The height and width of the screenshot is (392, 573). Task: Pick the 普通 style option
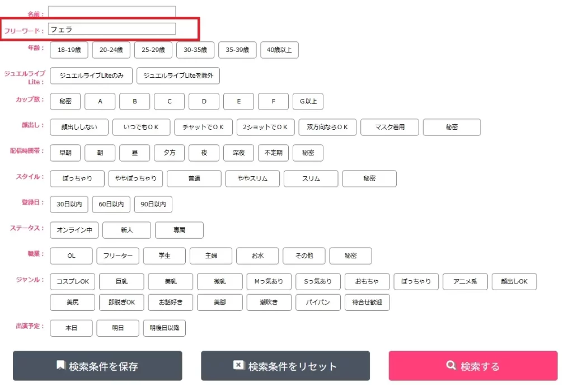(194, 179)
